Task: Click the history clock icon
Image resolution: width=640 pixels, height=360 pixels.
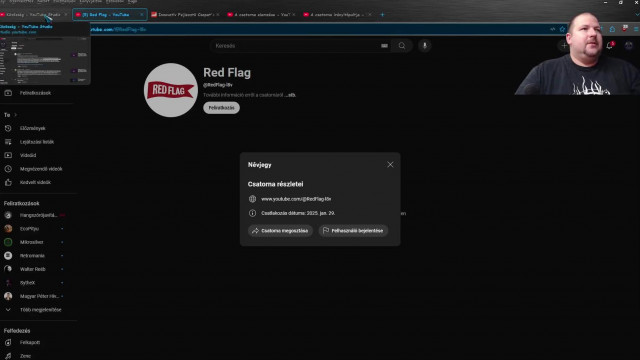Action: (8, 128)
